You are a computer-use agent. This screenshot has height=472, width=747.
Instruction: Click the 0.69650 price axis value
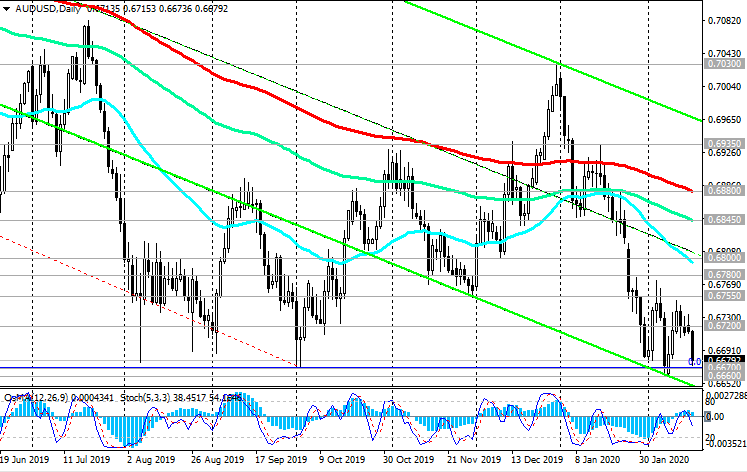click(x=725, y=119)
